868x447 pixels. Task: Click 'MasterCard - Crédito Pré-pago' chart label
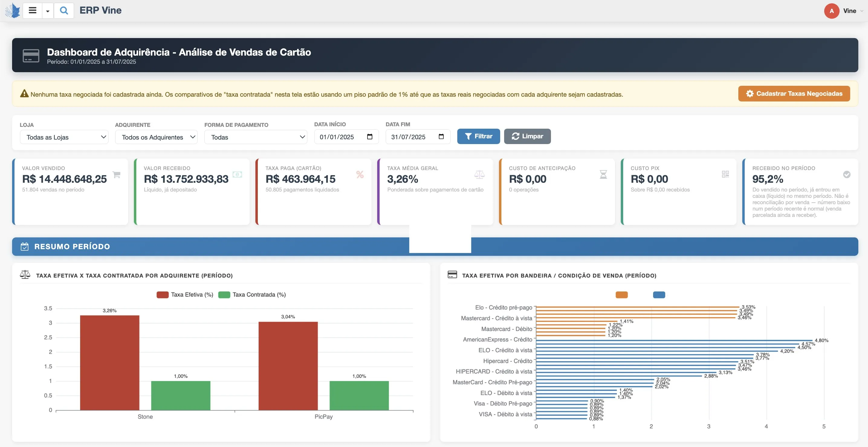492,382
